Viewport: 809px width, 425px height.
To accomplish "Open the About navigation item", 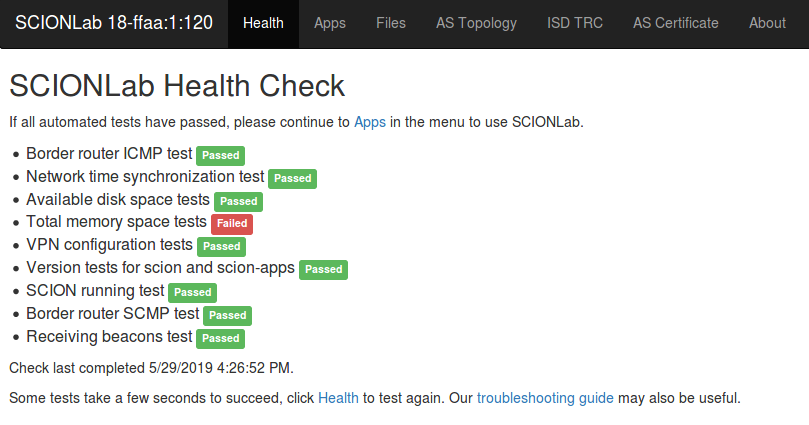I will tap(767, 23).
